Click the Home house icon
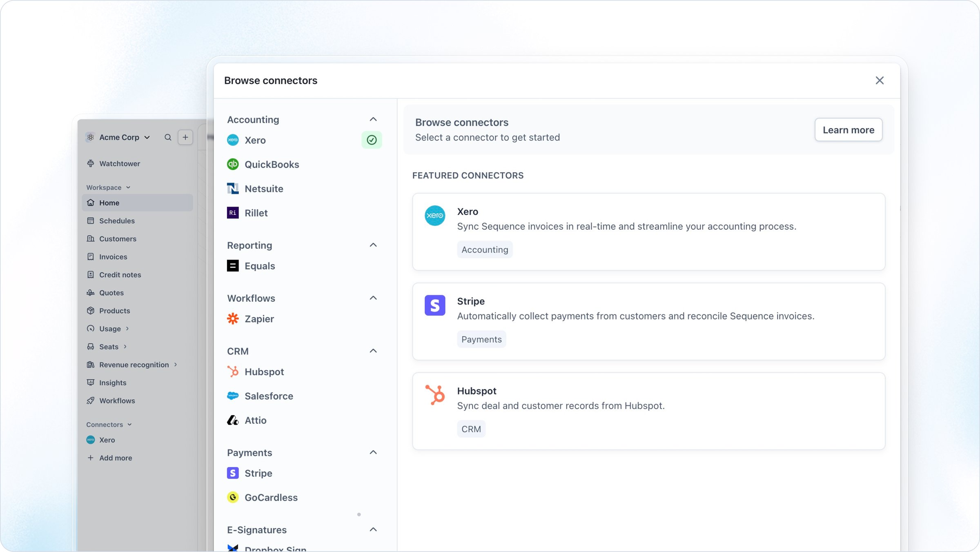Screen dimensions: 980x552 click(x=91, y=203)
